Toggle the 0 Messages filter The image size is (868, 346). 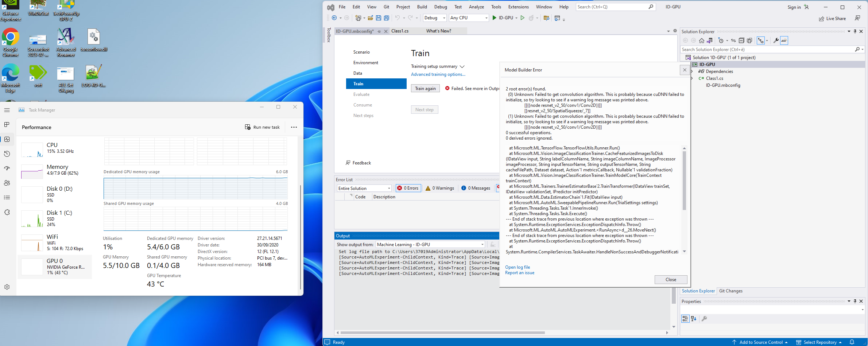476,188
